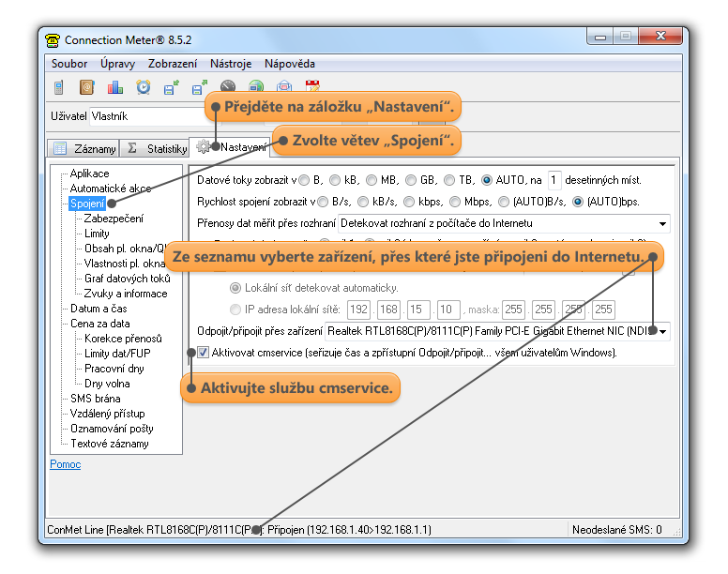The width and height of the screenshot is (728, 574).
Task: Select 'IP adresa lokální sítě' radio button
Action: tap(235, 310)
